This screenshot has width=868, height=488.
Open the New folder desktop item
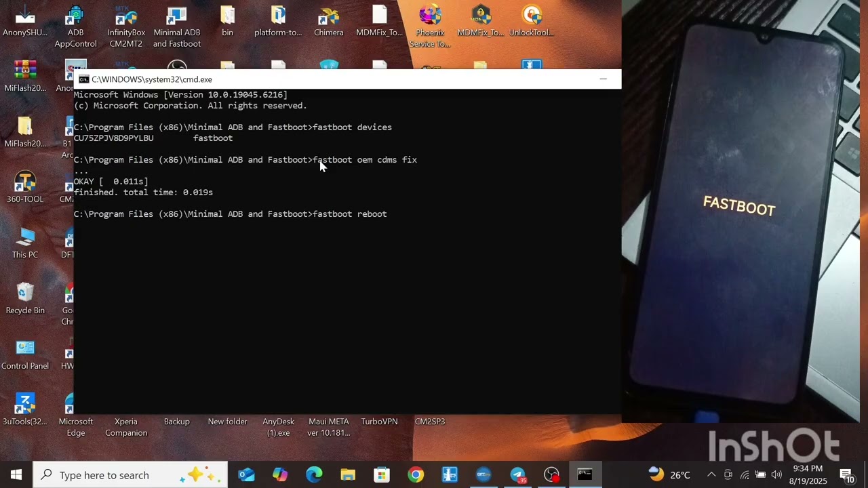(x=227, y=421)
